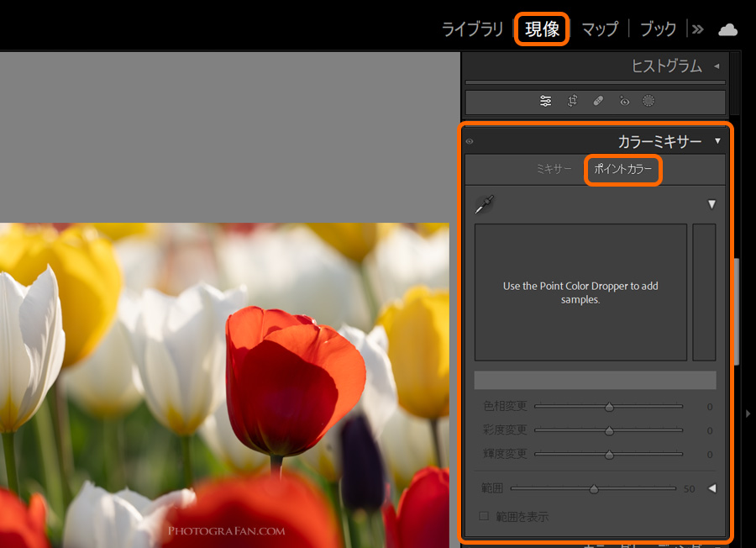Collapse the カラーミキサー panel triangle
This screenshot has height=548, width=756.
pyautogui.click(x=717, y=141)
